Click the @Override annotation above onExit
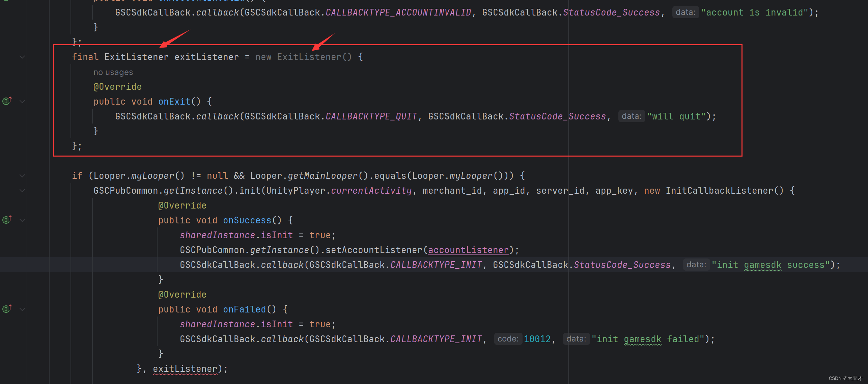Image resolution: width=868 pixels, height=384 pixels. (x=117, y=87)
